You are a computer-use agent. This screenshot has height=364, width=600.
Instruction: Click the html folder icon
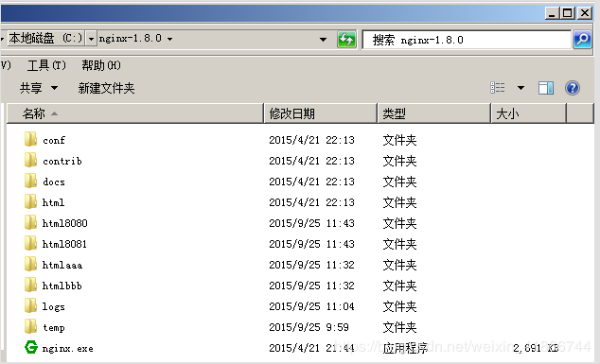[x=30, y=201]
